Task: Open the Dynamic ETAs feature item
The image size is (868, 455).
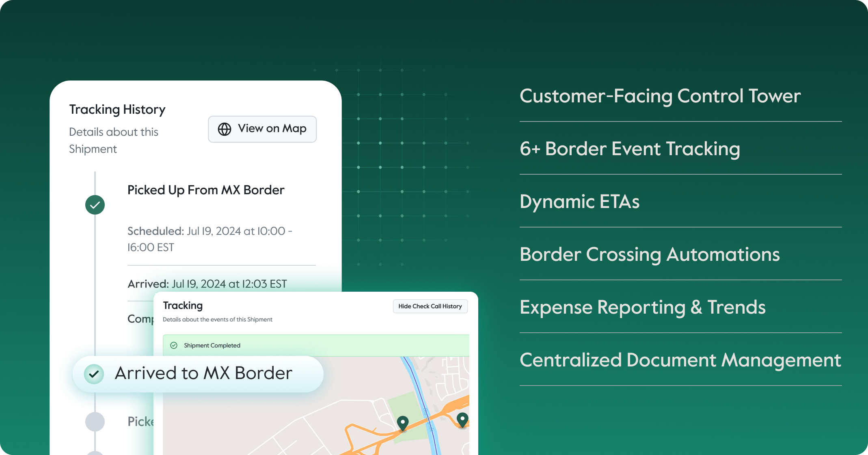Action: 579,201
